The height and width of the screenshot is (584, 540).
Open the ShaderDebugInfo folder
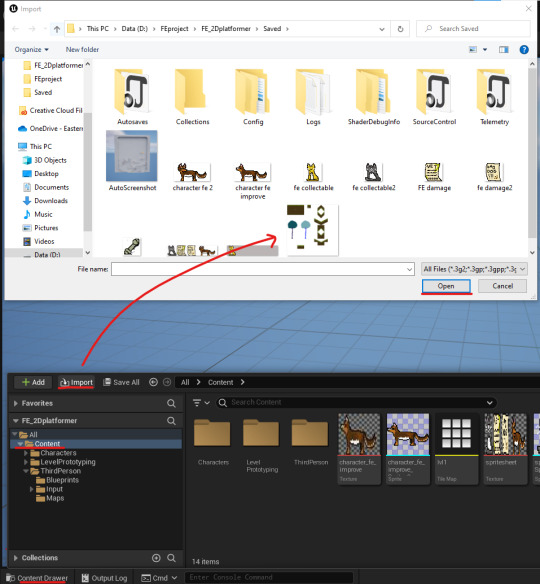click(x=374, y=97)
